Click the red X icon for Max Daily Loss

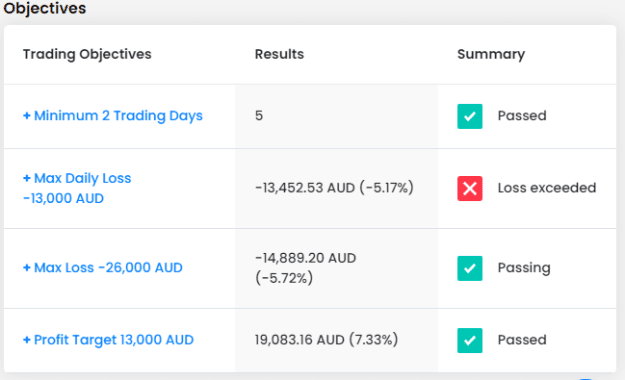click(470, 188)
